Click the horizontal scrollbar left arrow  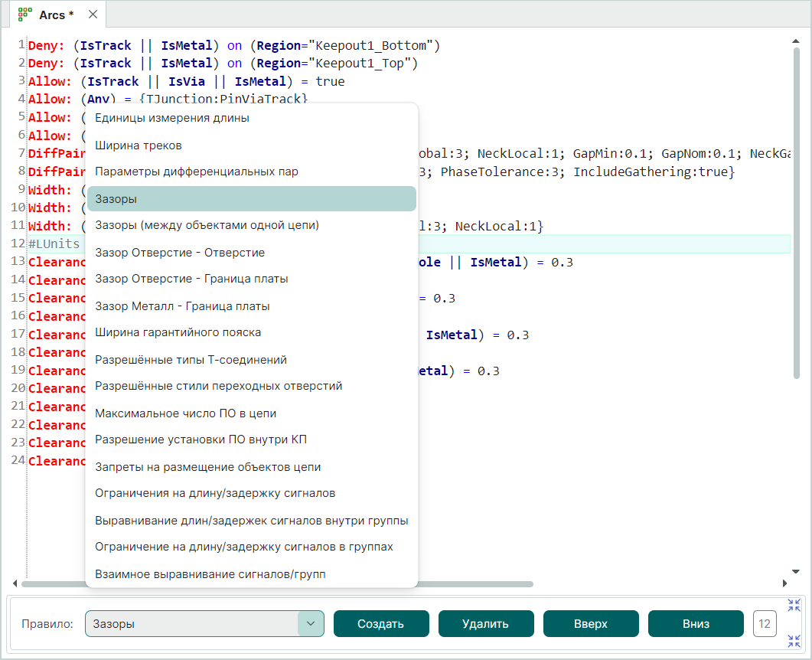point(15,583)
